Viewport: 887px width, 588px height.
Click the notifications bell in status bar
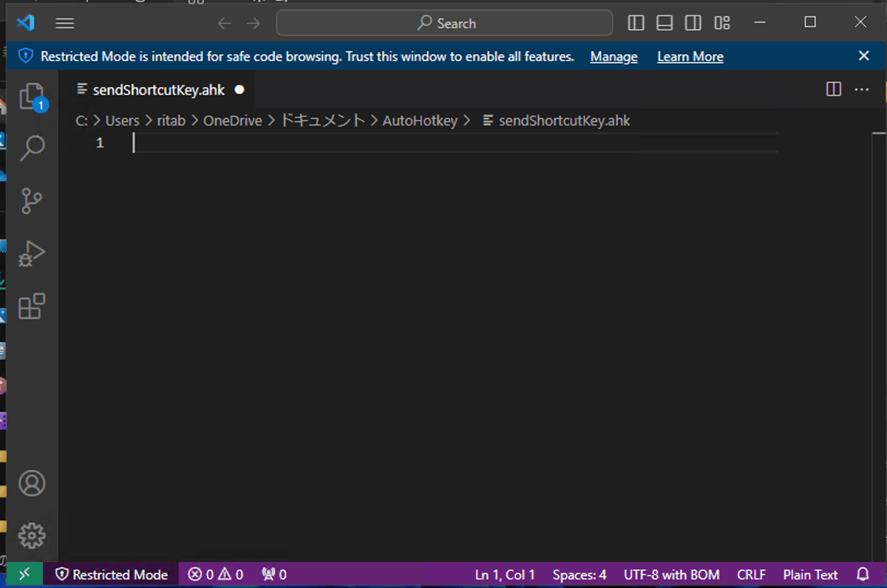tap(863, 575)
